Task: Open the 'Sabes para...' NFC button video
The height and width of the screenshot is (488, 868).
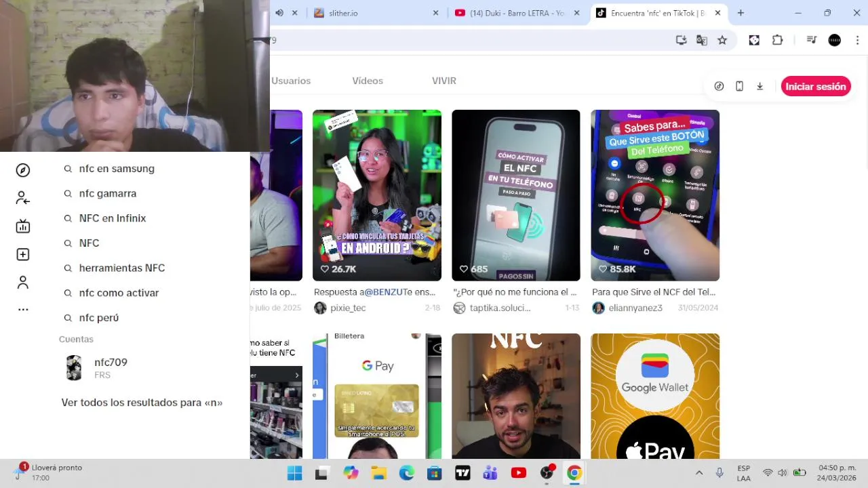Action: [655, 195]
